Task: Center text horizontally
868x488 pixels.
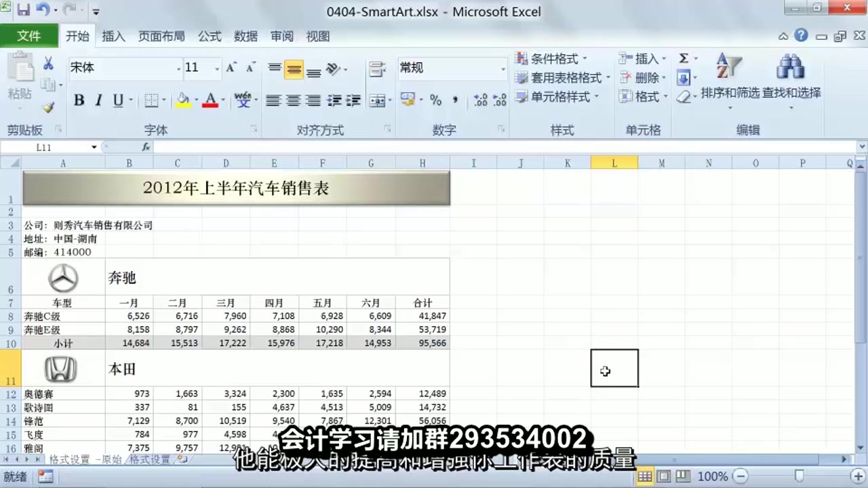Action: [x=293, y=100]
